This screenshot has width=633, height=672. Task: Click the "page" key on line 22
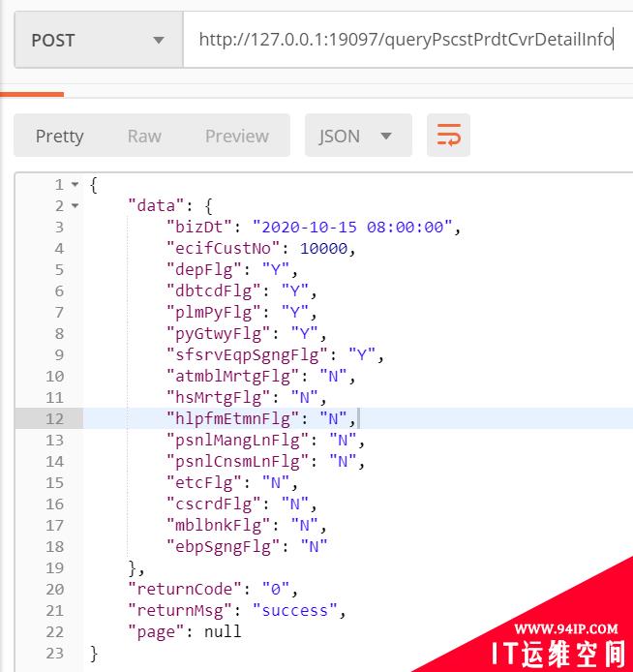coord(157,632)
